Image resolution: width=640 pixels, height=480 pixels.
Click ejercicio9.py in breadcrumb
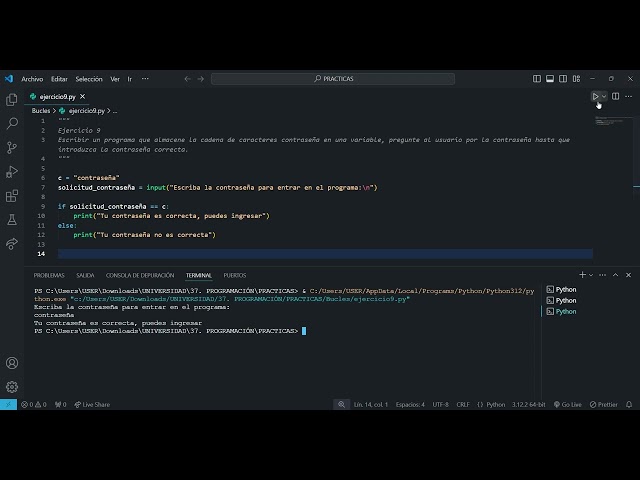(x=86, y=111)
